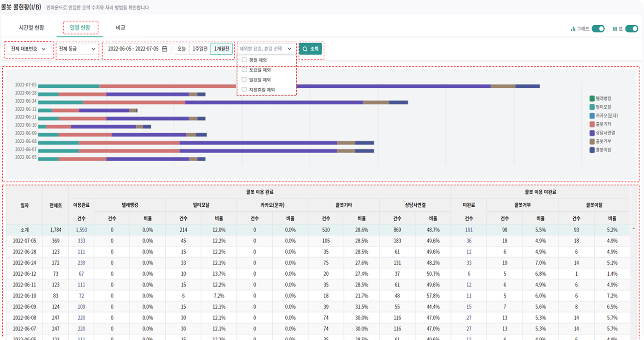Click the 콜봇이탈 table column header
The width and height of the screenshot is (644, 340).
tap(594, 205)
